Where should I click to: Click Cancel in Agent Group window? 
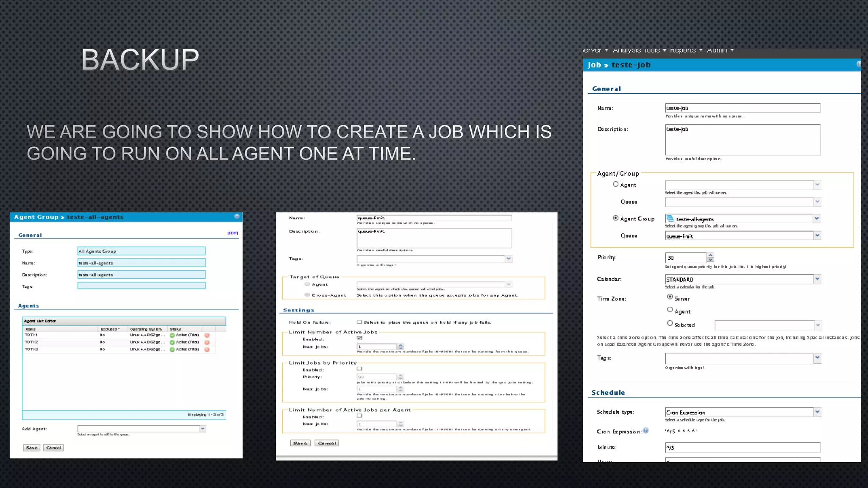click(x=54, y=448)
